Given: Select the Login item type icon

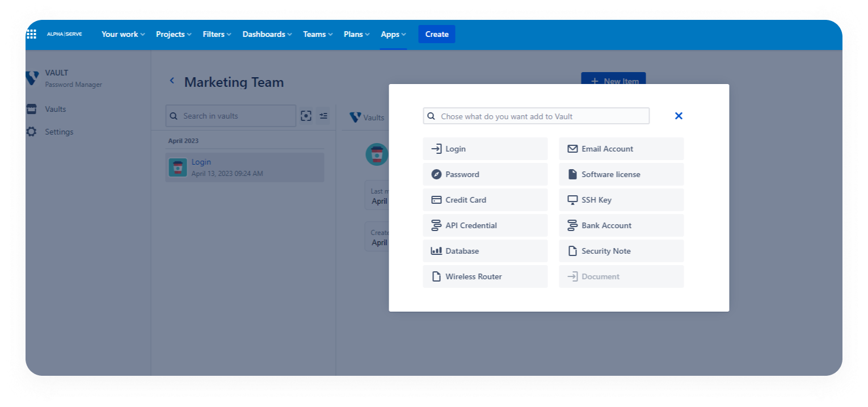Looking at the screenshot, I should coord(437,149).
